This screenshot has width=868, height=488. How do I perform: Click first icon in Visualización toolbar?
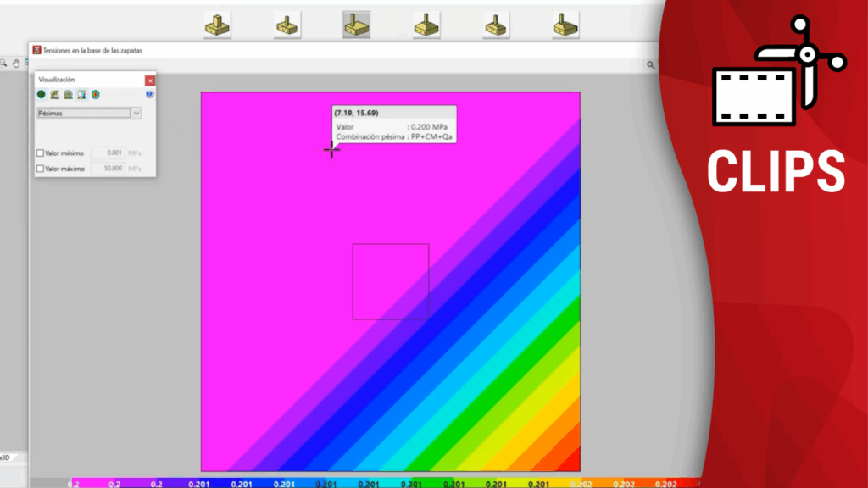(x=41, y=95)
